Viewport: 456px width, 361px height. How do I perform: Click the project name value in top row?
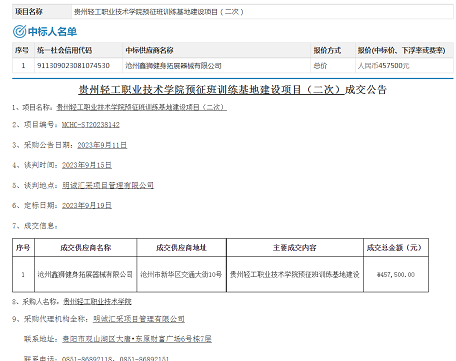click(x=158, y=12)
